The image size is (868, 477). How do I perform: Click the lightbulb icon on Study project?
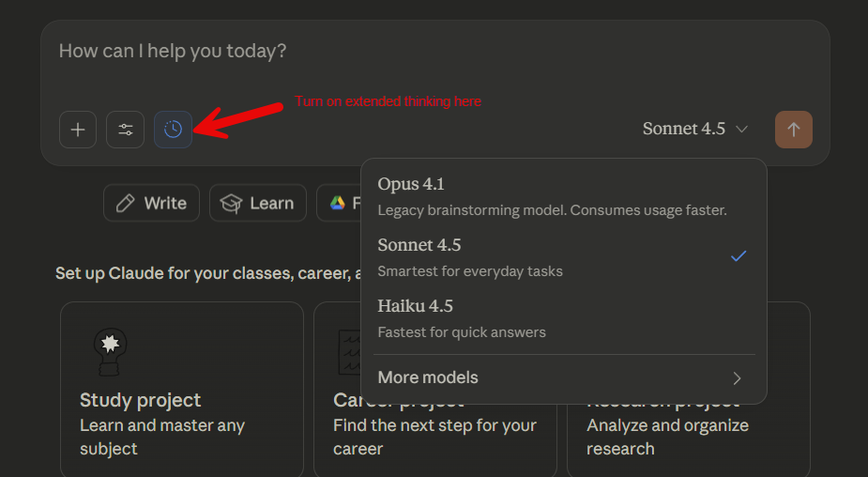click(x=110, y=351)
